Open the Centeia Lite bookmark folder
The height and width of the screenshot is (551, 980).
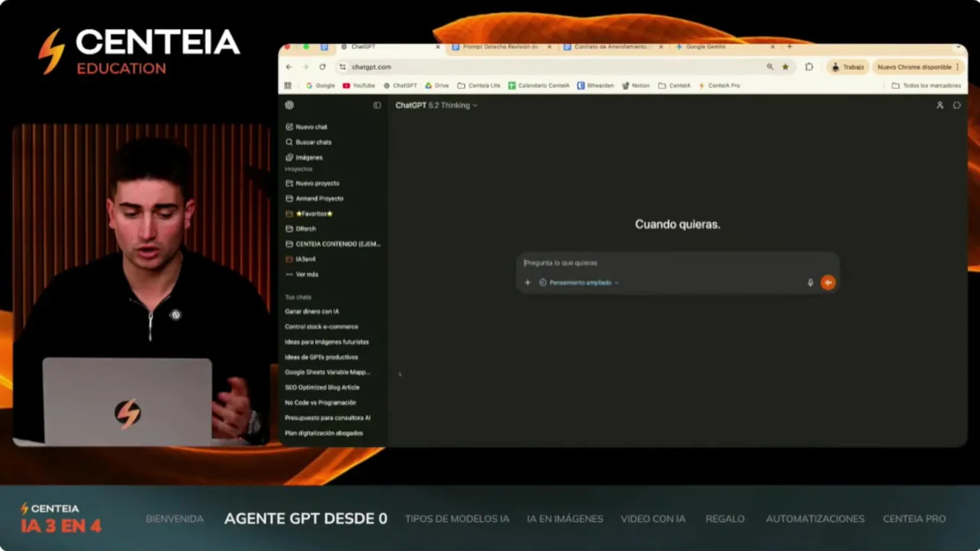(x=479, y=86)
